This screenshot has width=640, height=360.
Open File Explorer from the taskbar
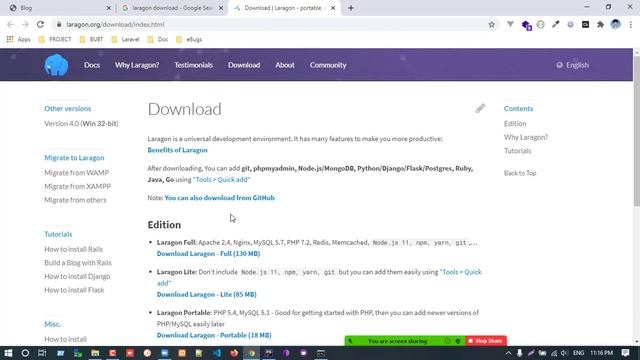point(95,353)
